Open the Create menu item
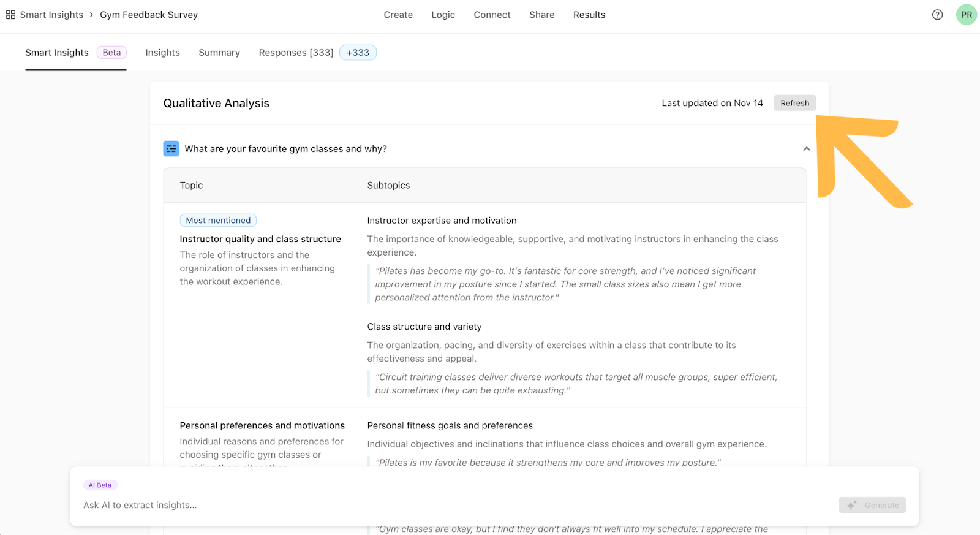 click(398, 15)
